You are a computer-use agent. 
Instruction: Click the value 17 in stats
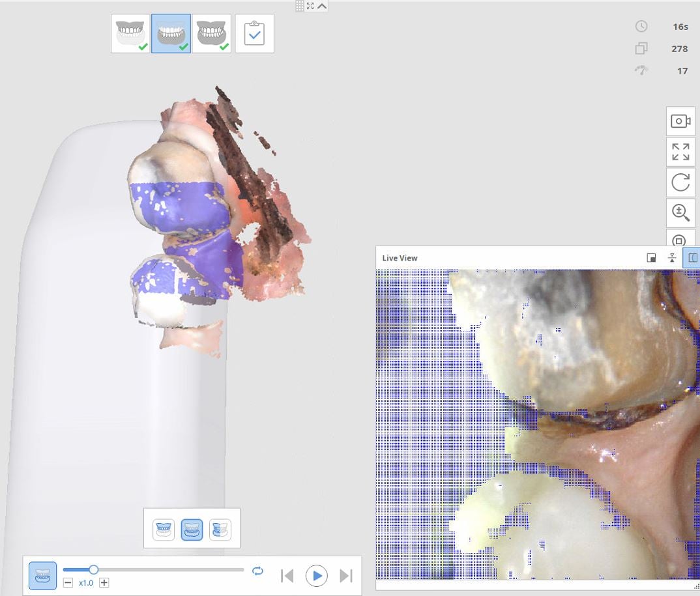tap(682, 71)
